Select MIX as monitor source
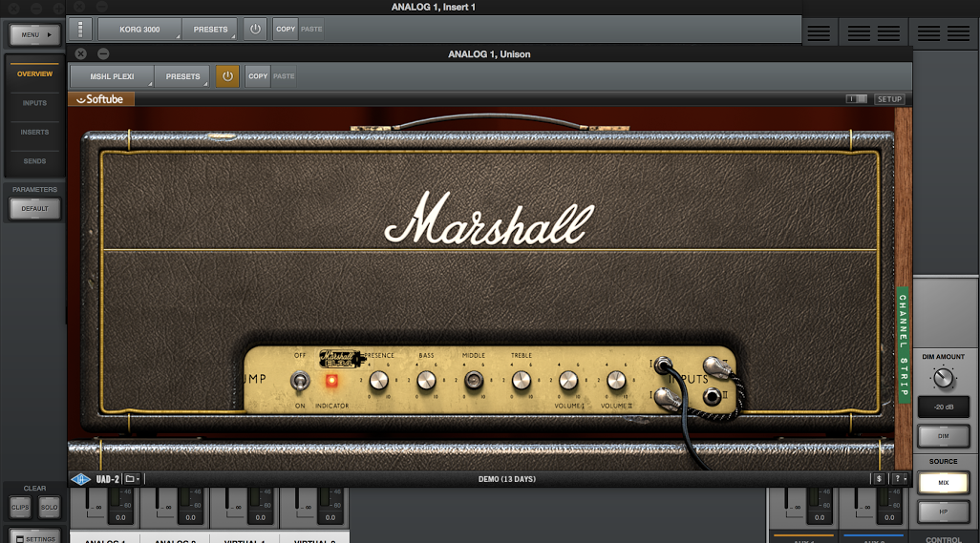 (943, 483)
